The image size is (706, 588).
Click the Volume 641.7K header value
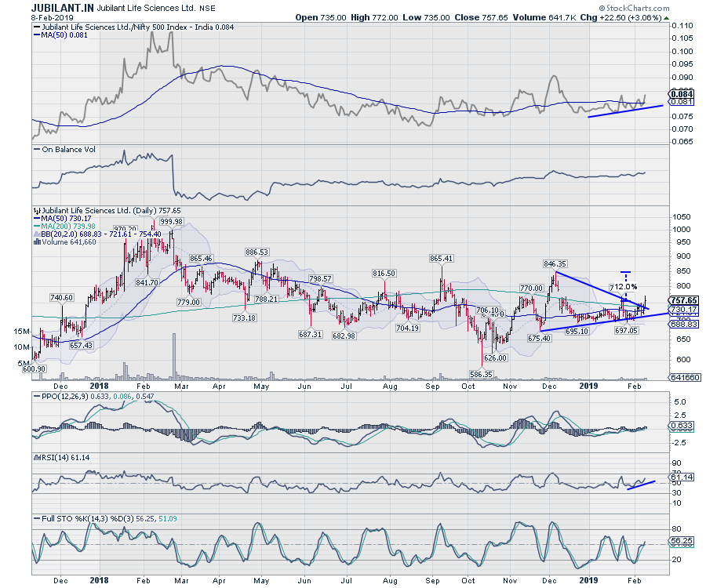point(544,17)
